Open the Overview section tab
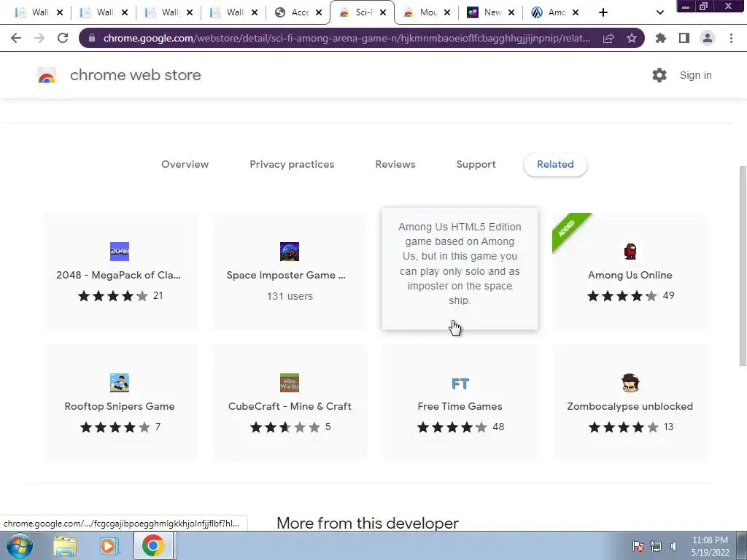The height and width of the screenshot is (560, 747). pyautogui.click(x=185, y=164)
